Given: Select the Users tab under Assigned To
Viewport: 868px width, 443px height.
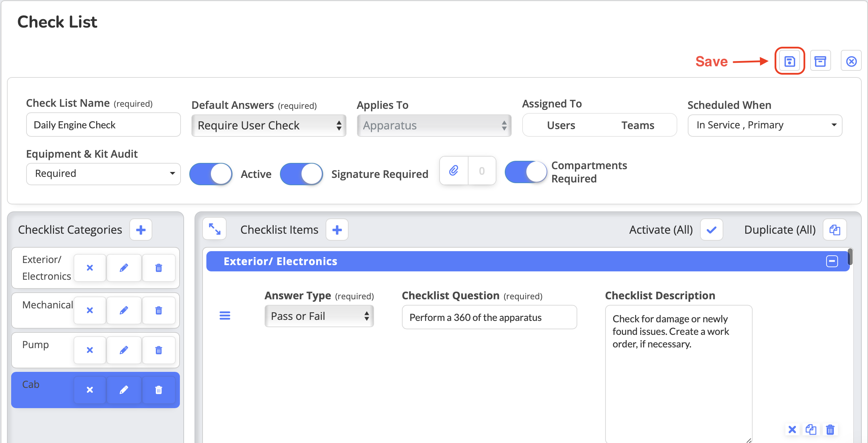Looking at the screenshot, I should [x=561, y=125].
